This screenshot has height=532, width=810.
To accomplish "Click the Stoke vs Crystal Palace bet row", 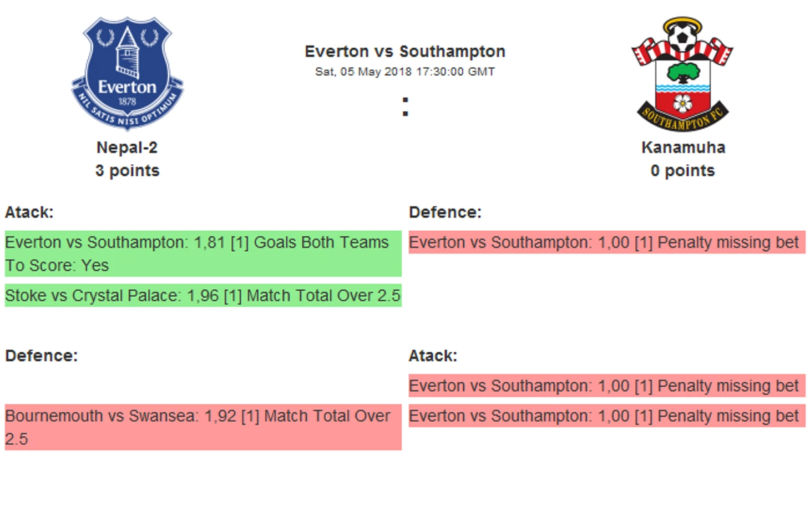I will click(x=203, y=296).
